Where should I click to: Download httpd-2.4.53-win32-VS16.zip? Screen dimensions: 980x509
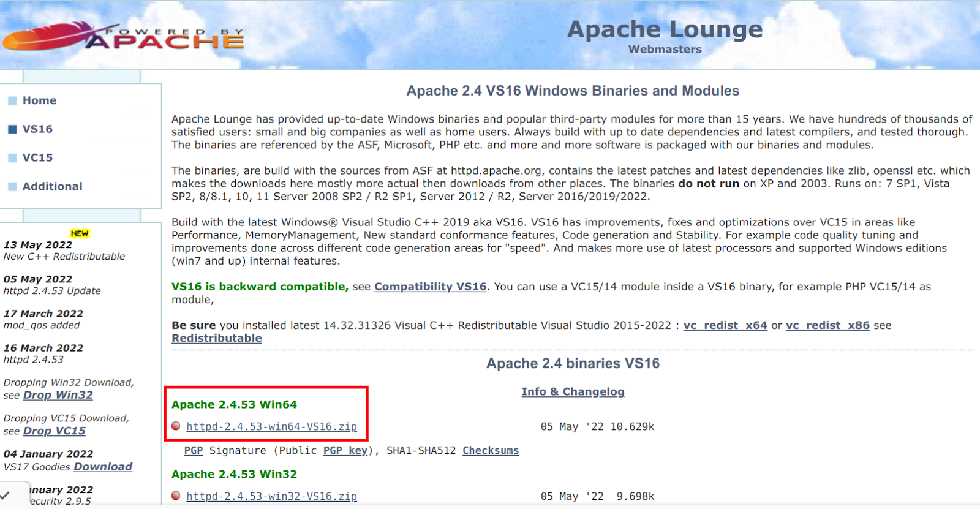pyautogui.click(x=271, y=496)
